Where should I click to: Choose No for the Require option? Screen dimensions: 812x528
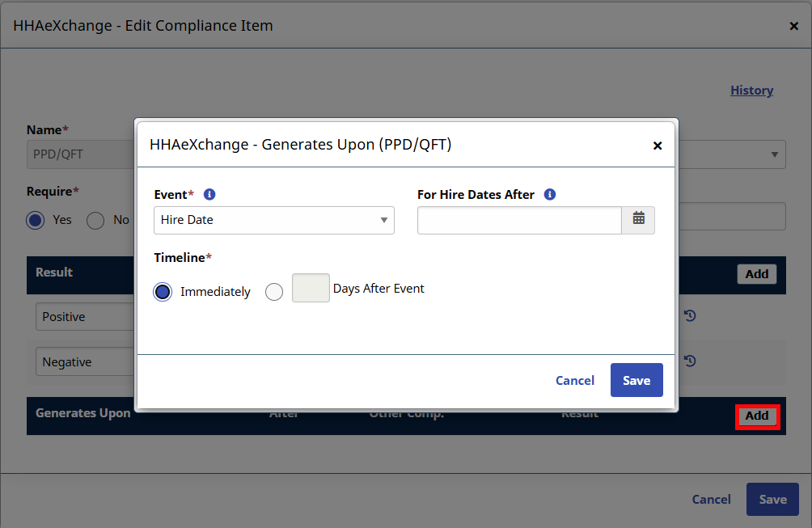pyautogui.click(x=95, y=220)
